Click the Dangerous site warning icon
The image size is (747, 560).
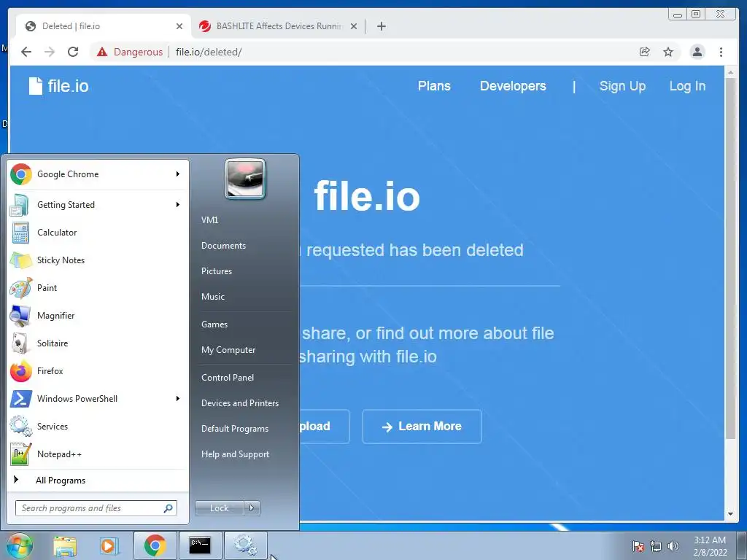pyautogui.click(x=102, y=52)
